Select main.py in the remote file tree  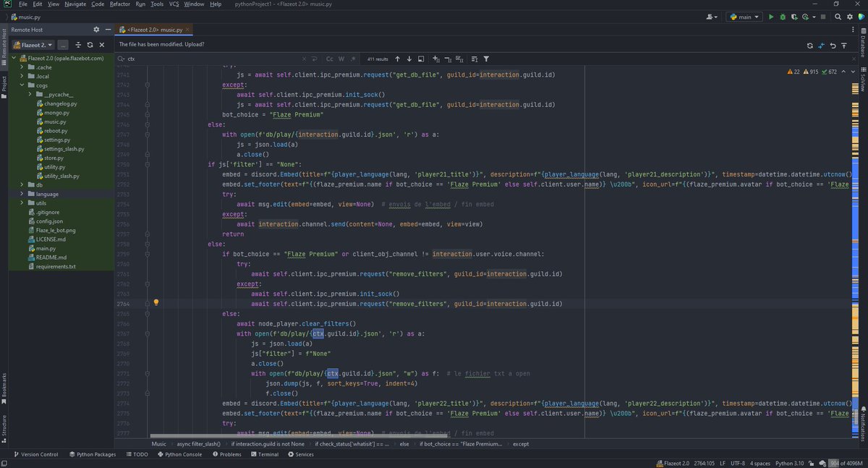click(41, 248)
